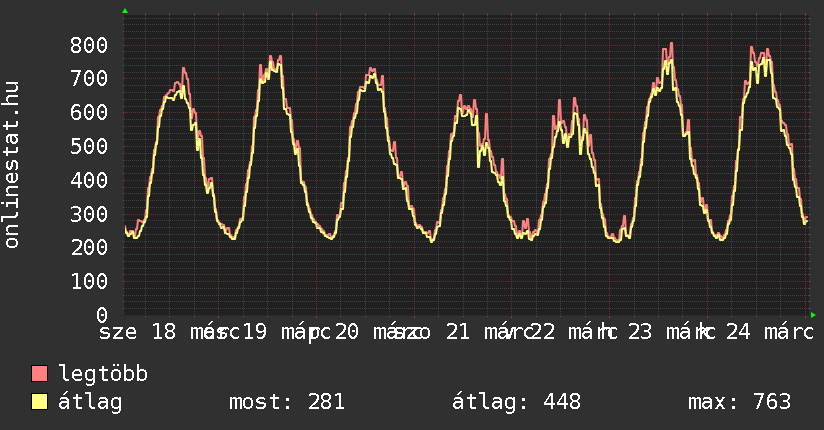Select the 21 date label on x-axis
Viewport: 824px width, 430px height.
click(457, 332)
